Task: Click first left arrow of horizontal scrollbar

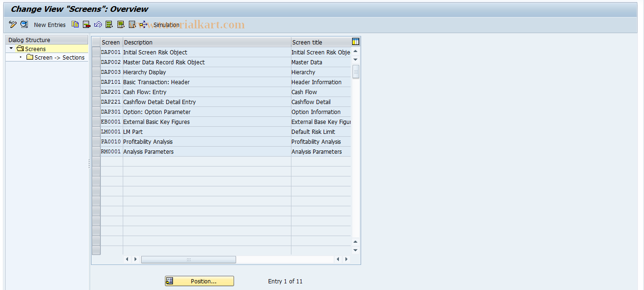Action: point(127,259)
